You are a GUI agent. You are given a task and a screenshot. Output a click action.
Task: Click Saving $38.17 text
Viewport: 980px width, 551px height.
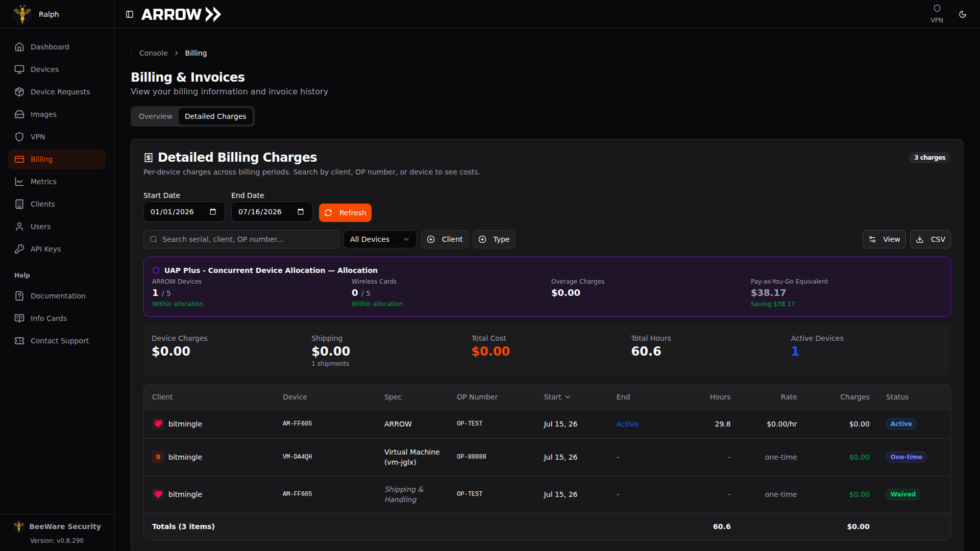(773, 304)
